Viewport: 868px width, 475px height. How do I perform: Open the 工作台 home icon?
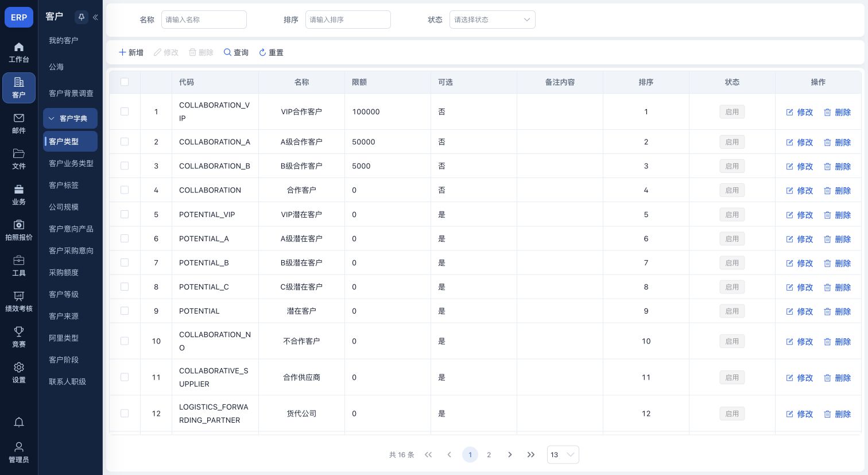(x=19, y=52)
